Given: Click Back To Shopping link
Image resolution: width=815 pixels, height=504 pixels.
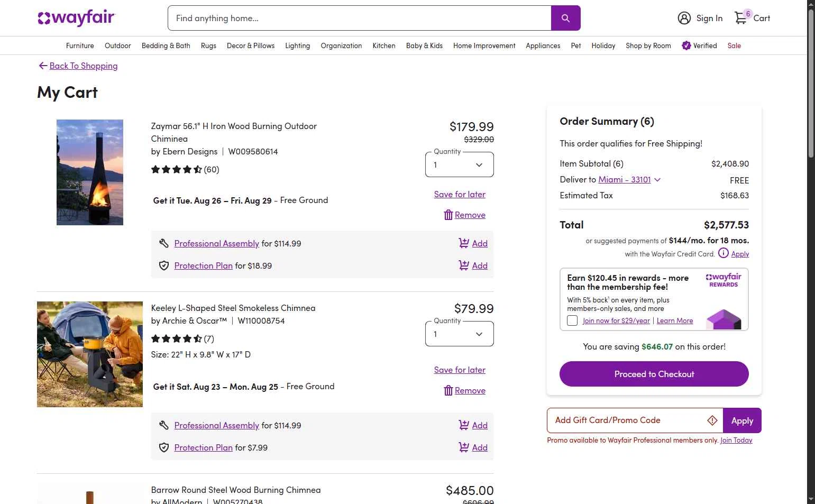Looking at the screenshot, I should (x=83, y=66).
